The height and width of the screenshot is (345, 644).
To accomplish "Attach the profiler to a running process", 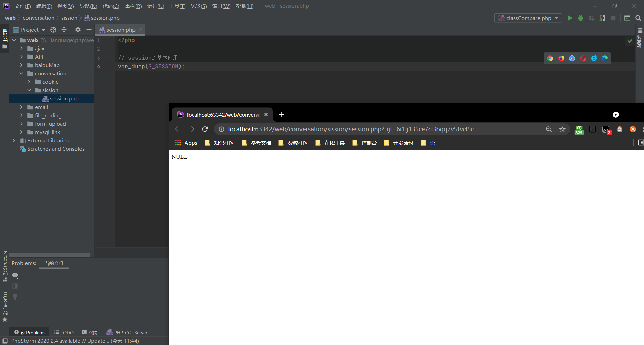I will pyautogui.click(x=602, y=18).
